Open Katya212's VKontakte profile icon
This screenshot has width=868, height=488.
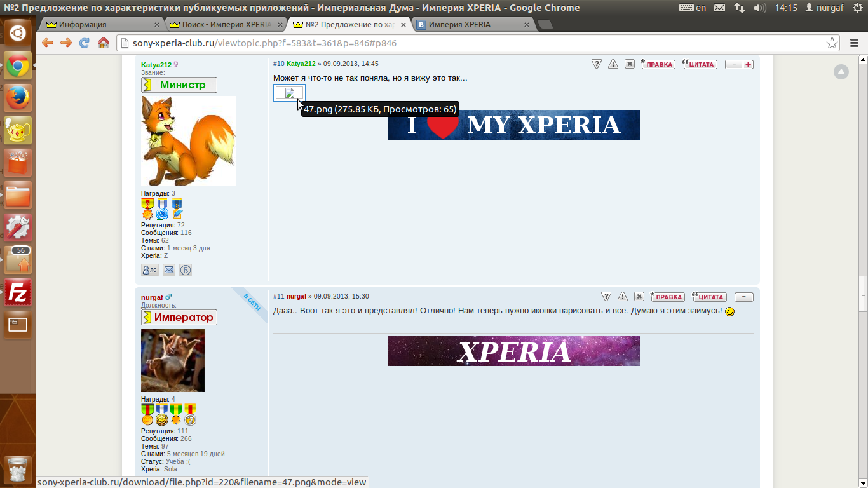(x=185, y=270)
